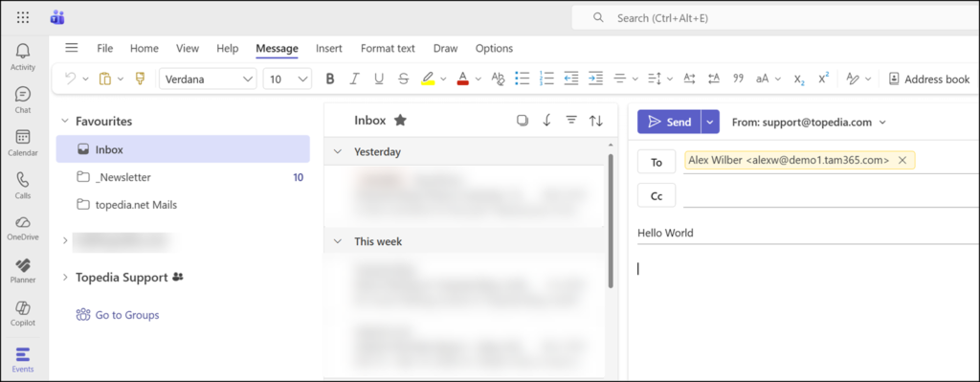Click the To recipients button
Screen dimensions: 980x382
(657, 162)
